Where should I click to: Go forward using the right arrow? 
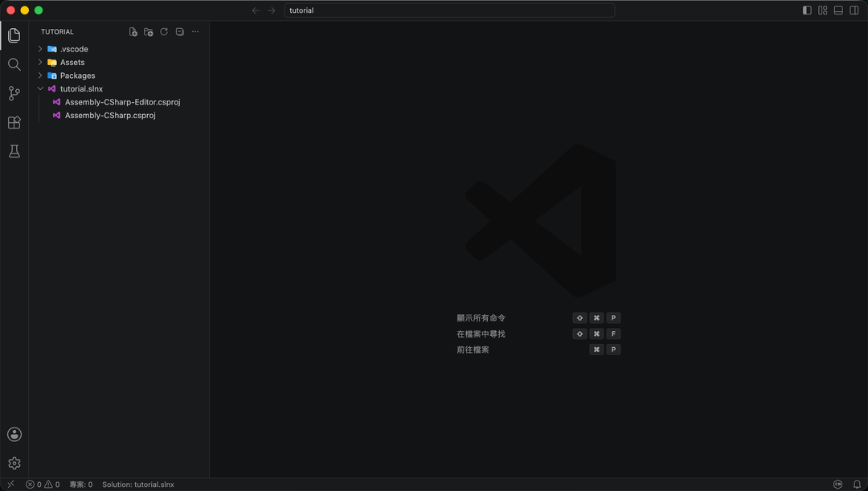coord(272,10)
